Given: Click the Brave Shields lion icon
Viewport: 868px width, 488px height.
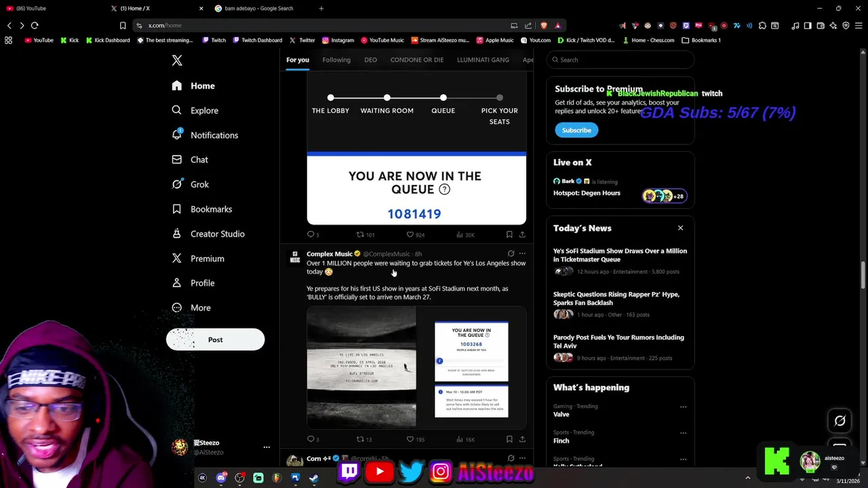Looking at the screenshot, I should [x=543, y=25].
